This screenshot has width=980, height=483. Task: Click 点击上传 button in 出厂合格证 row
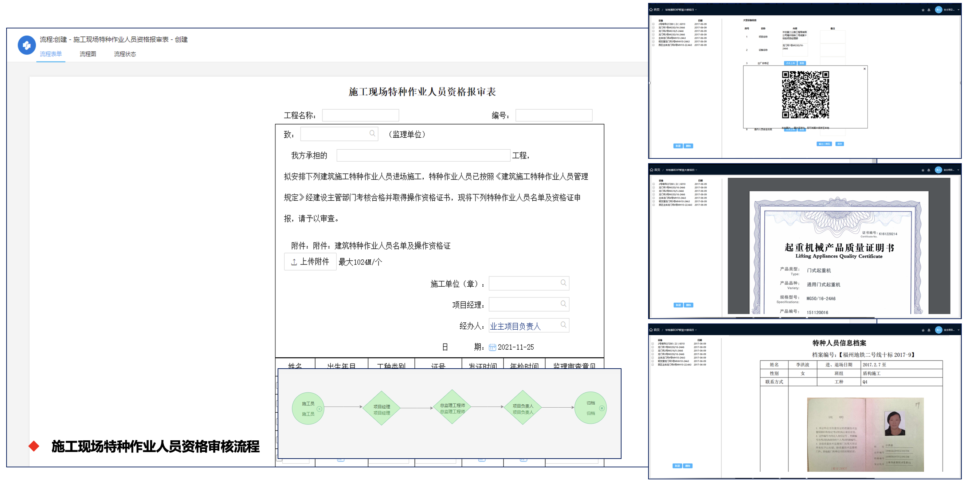pyautogui.click(x=790, y=63)
